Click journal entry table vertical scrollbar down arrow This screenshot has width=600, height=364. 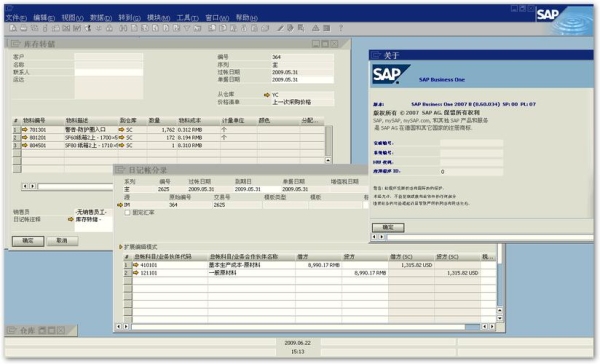(500, 318)
